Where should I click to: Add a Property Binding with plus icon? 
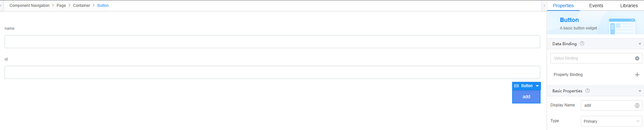(x=637, y=75)
